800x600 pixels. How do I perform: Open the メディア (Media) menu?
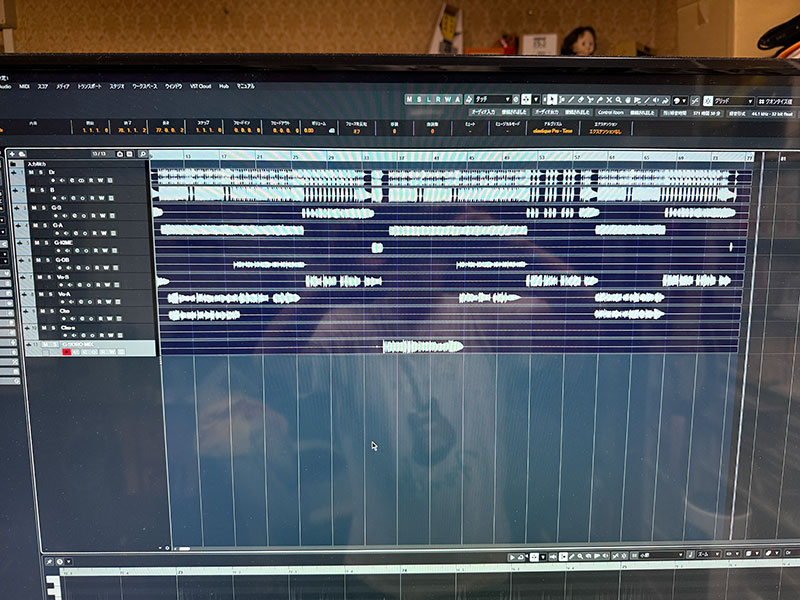62,86
